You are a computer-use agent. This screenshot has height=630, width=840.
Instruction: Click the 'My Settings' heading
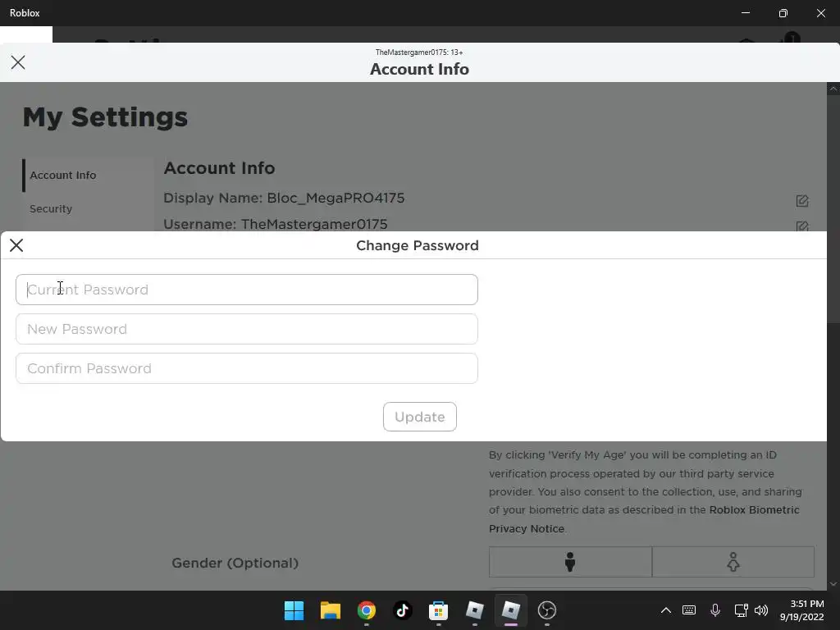click(106, 117)
